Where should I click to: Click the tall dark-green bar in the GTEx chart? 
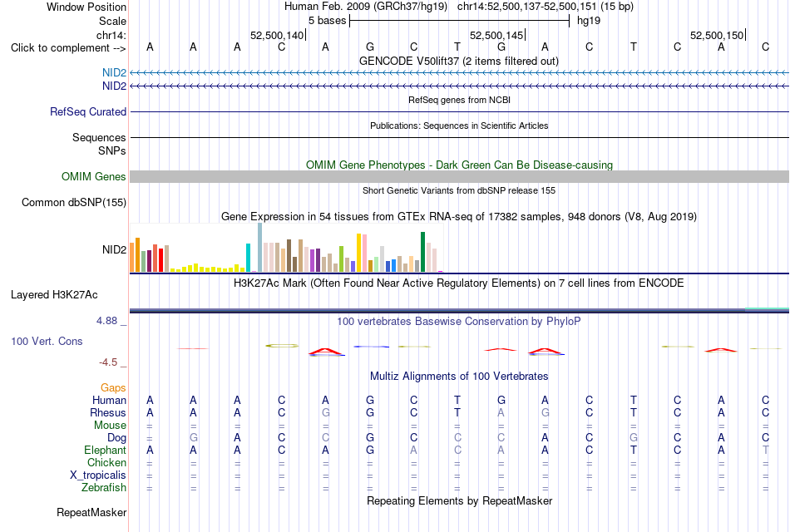[x=422, y=252]
